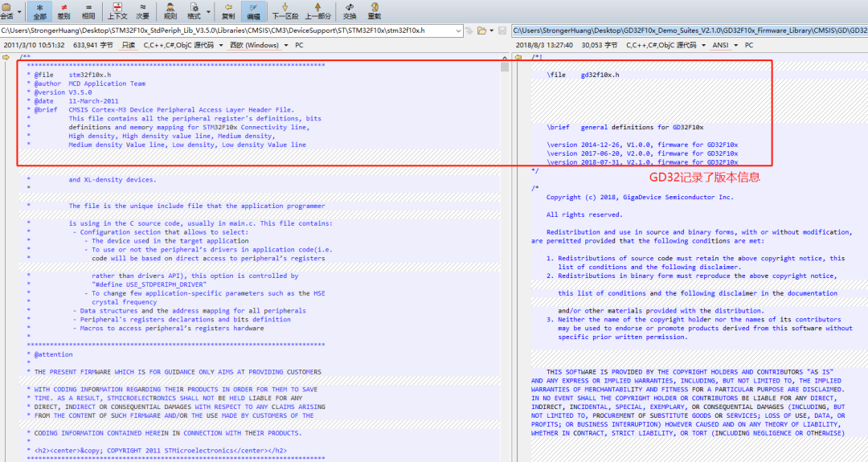Click the '\version 2017-06-20, V2.0.0' line
This screenshot has height=462, width=868.
point(642,153)
